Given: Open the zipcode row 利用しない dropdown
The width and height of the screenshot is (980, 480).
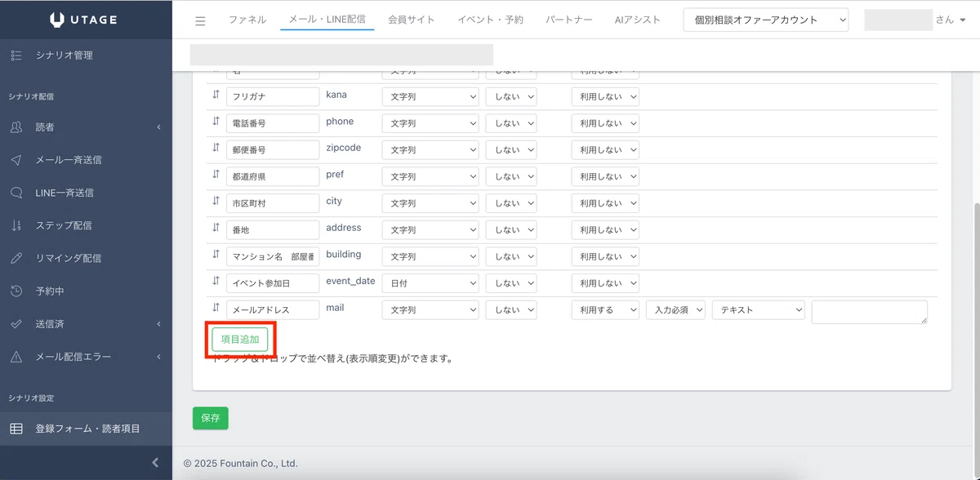Looking at the screenshot, I should [605, 150].
